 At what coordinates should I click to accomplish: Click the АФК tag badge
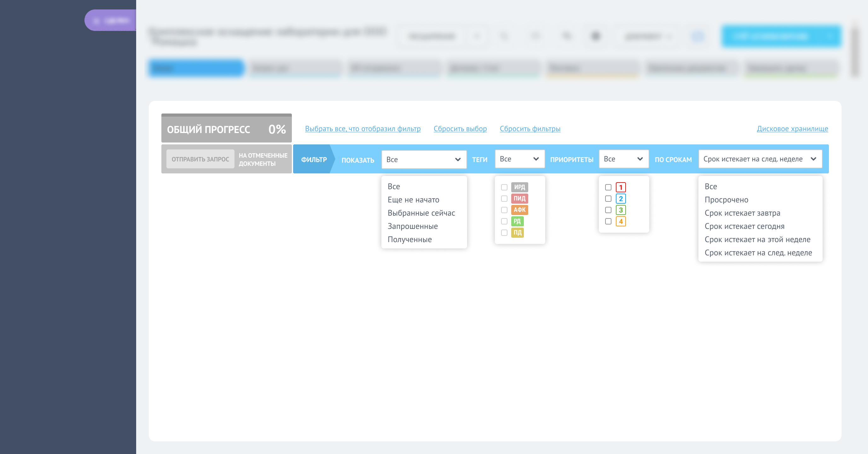[x=519, y=210]
